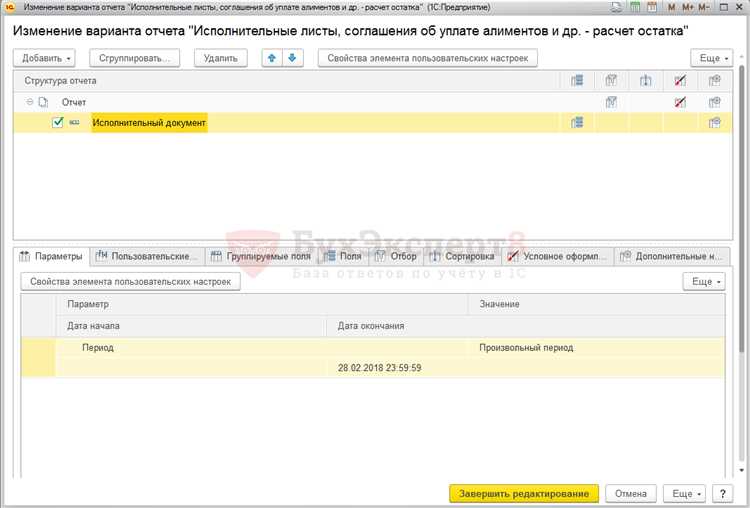Click the filter icon in the Отчет row

(x=611, y=102)
